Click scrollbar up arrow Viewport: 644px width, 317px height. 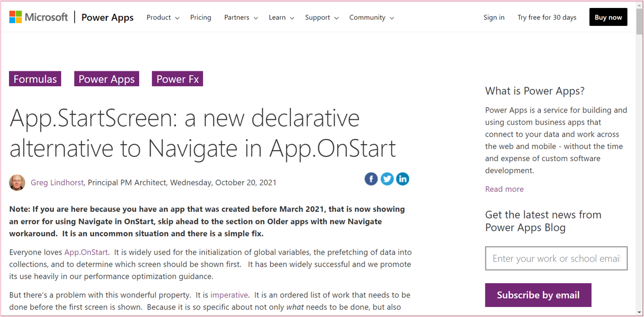(639, 4)
